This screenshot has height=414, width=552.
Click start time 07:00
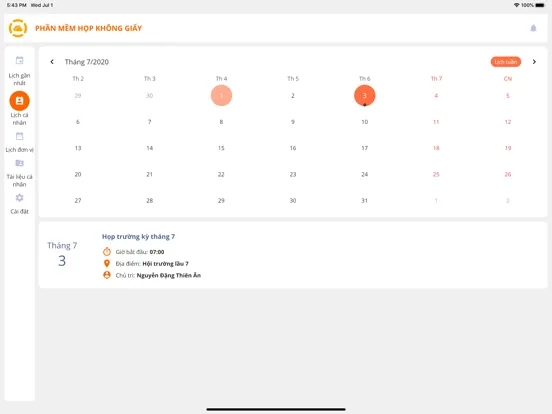pos(157,252)
